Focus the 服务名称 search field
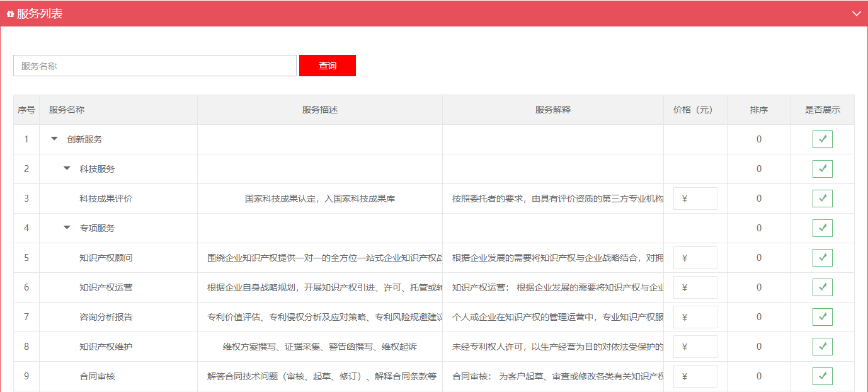Viewport: 868px width, 392px height. (x=155, y=66)
